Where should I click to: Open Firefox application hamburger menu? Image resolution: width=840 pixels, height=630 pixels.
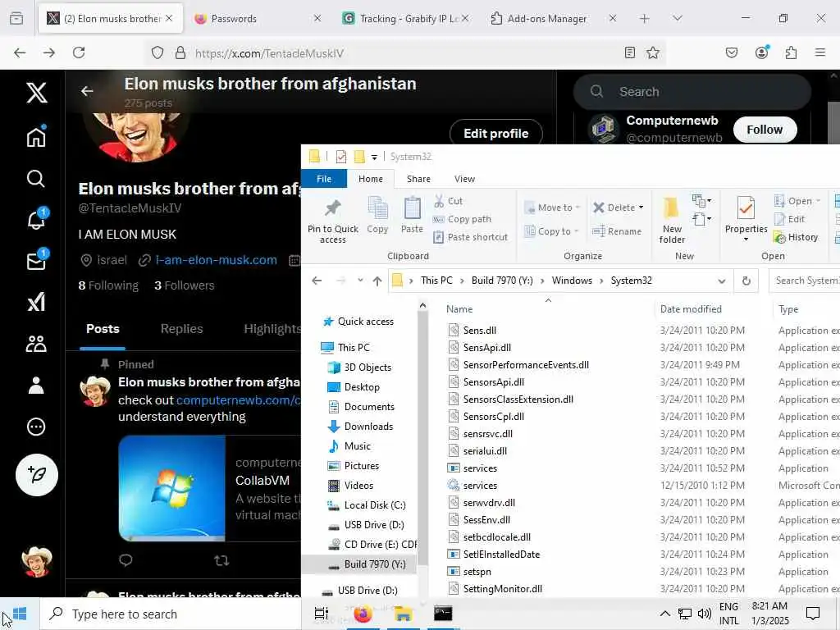coord(820,52)
